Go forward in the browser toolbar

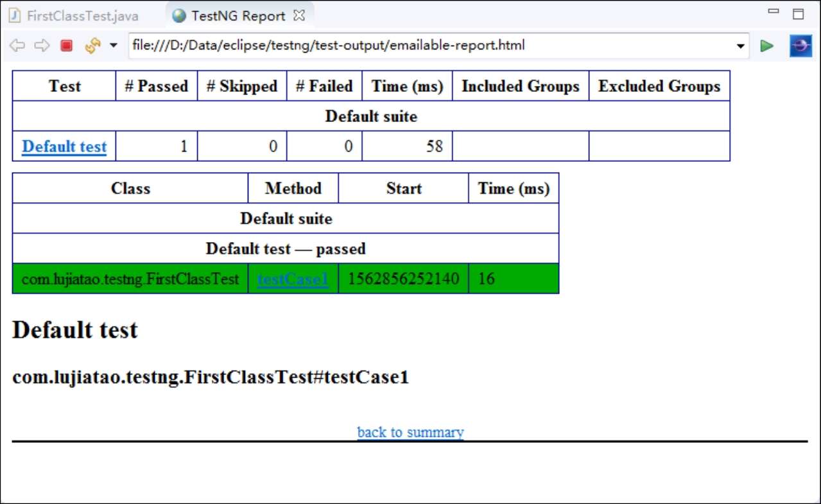42,46
